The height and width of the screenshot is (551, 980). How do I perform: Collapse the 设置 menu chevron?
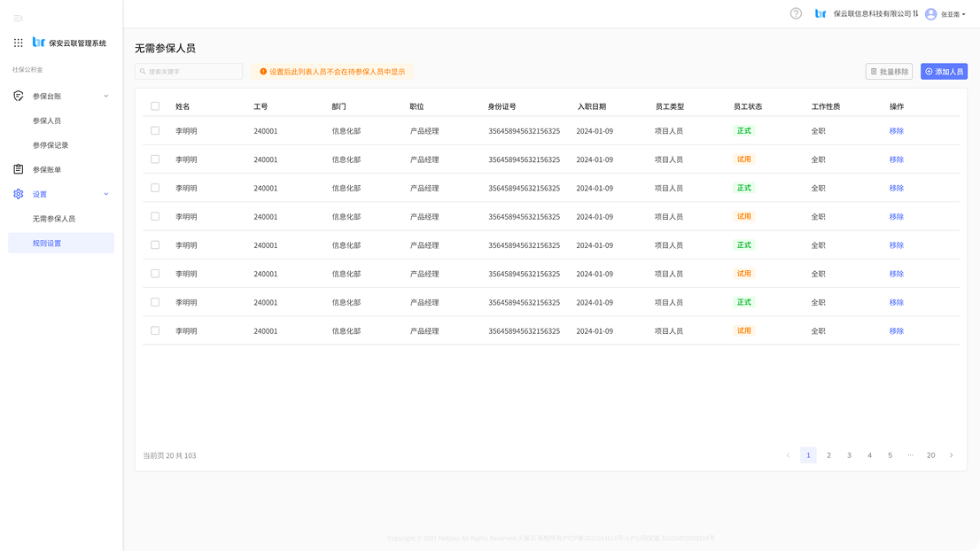(106, 194)
